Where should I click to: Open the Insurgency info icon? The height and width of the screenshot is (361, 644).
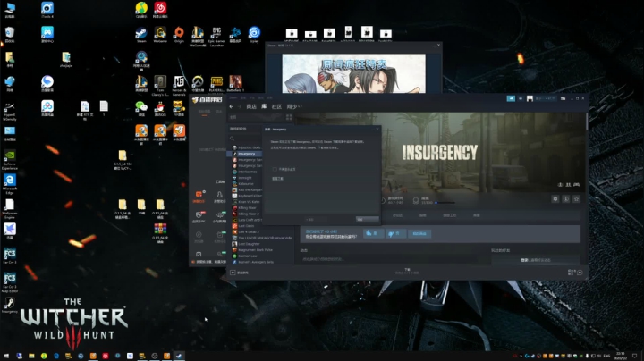click(x=566, y=199)
